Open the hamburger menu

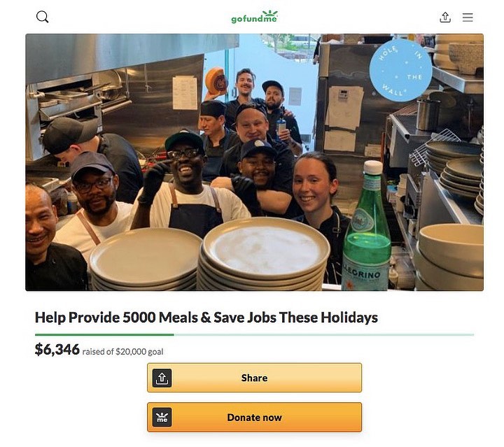[468, 17]
